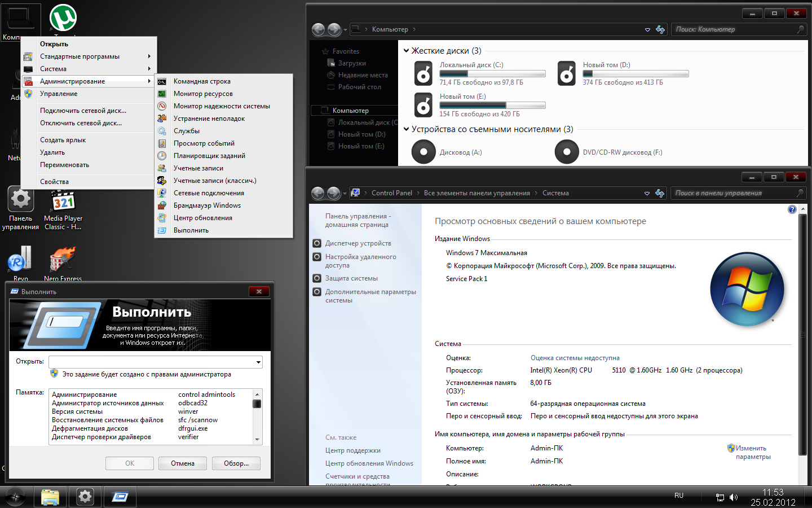Click the Local Disk (C:) drive icon

(423, 73)
